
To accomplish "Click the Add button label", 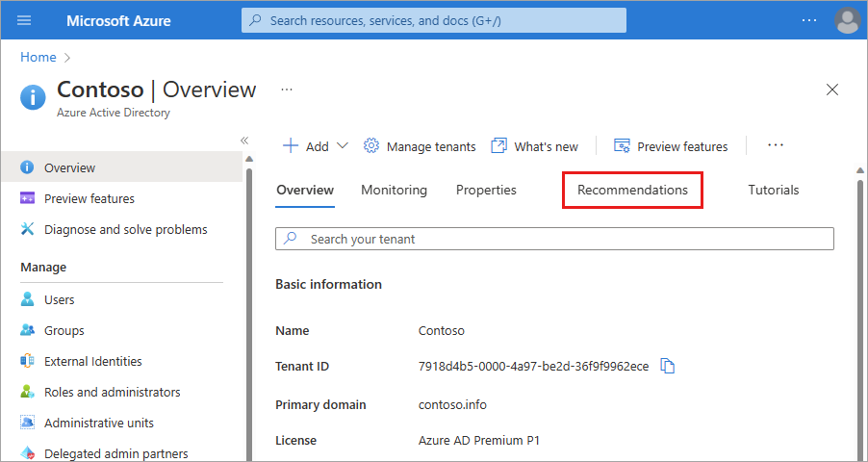I will 318,147.
